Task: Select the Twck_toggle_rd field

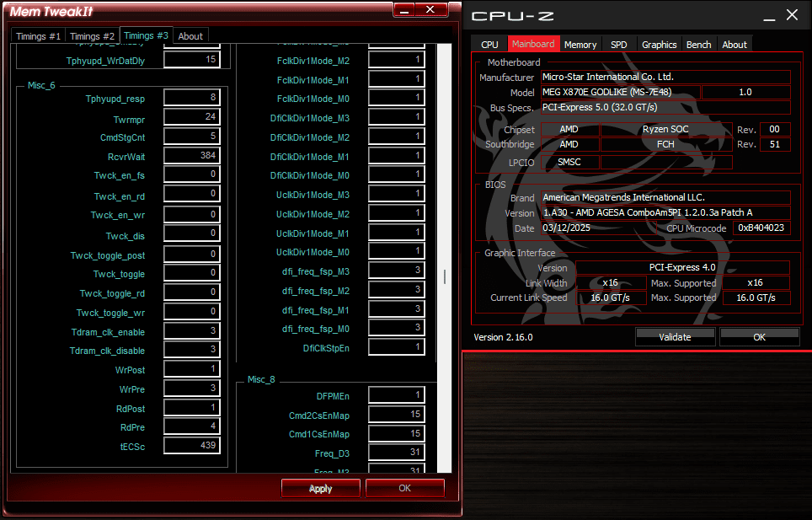Action: tap(191, 292)
